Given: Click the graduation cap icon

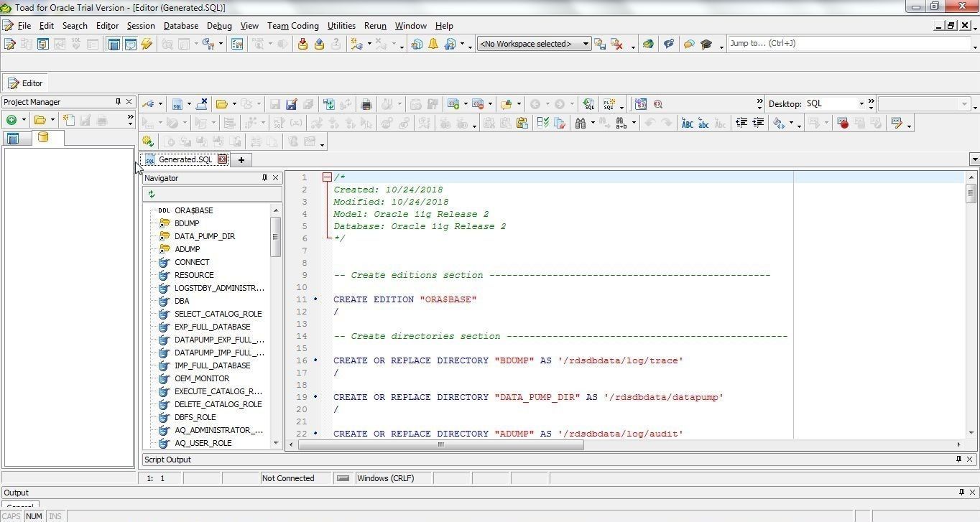Looking at the screenshot, I should 706,44.
